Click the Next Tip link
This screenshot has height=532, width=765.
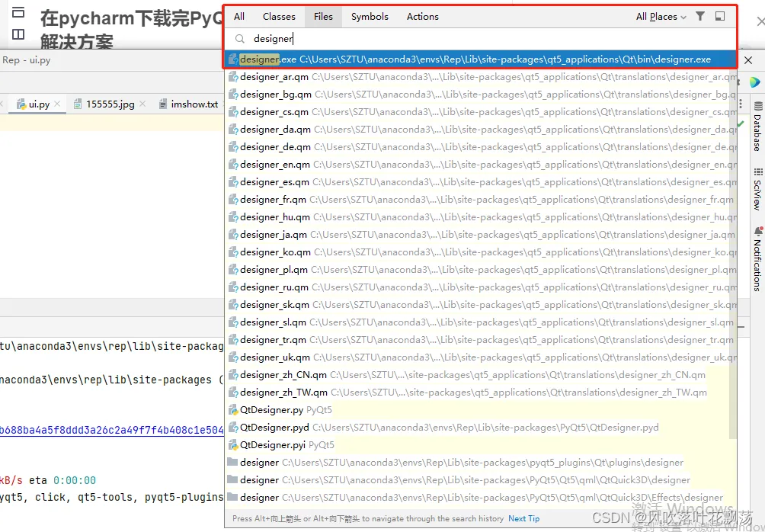coord(524,519)
